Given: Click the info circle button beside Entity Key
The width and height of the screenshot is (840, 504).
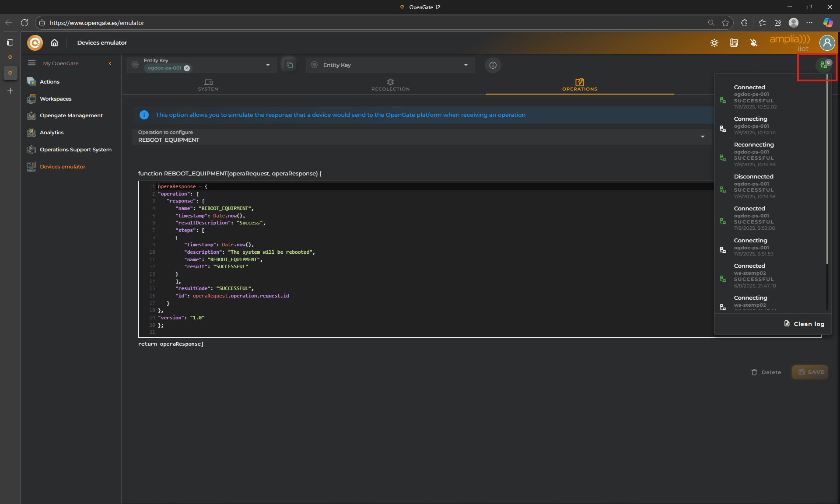Looking at the screenshot, I should (493, 65).
